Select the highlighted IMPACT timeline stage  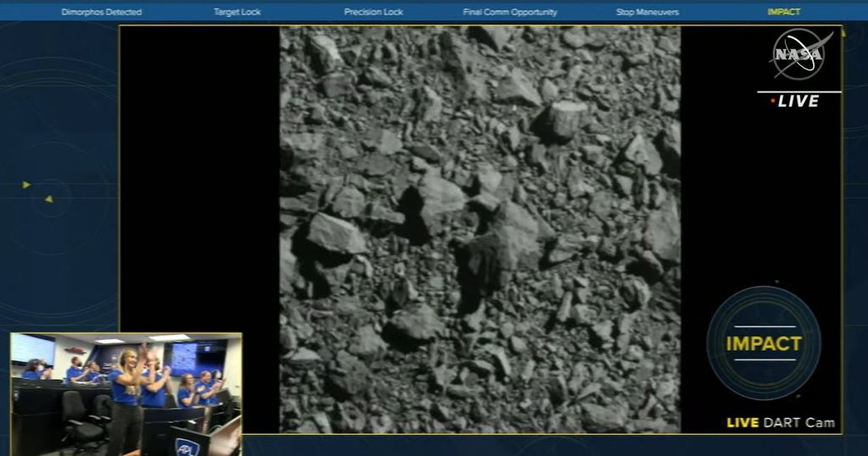(x=783, y=12)
